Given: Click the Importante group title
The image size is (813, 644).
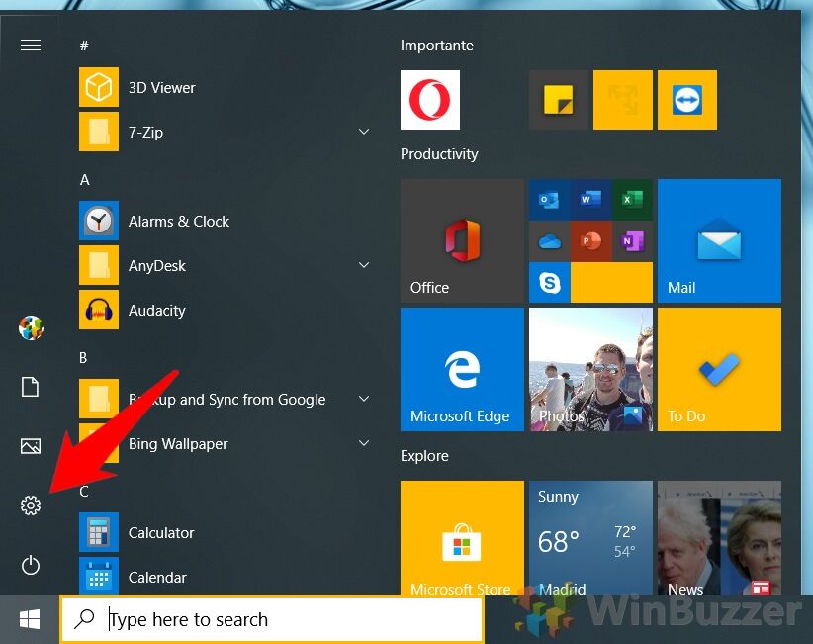Looking at the screenshot, I should pyautogui.click(x=436, y=46).
